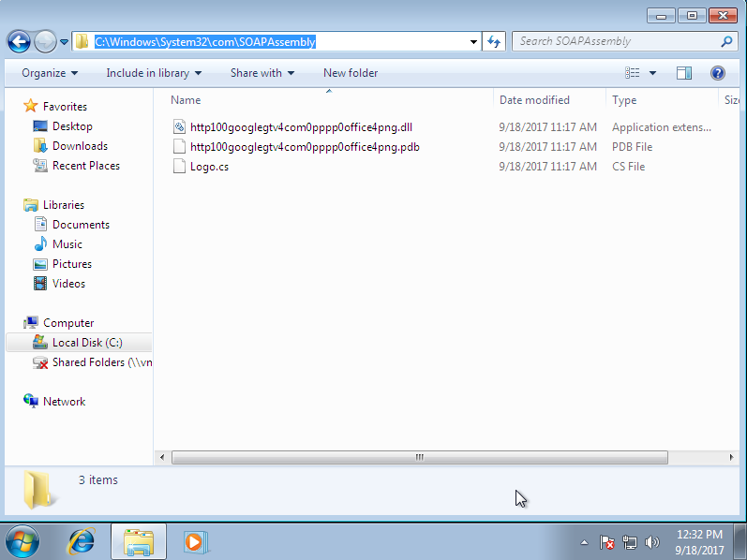Viewport: 747px width, 560px height.
Task: Expand the address bar history dropdown
Action: pos(473,42)
